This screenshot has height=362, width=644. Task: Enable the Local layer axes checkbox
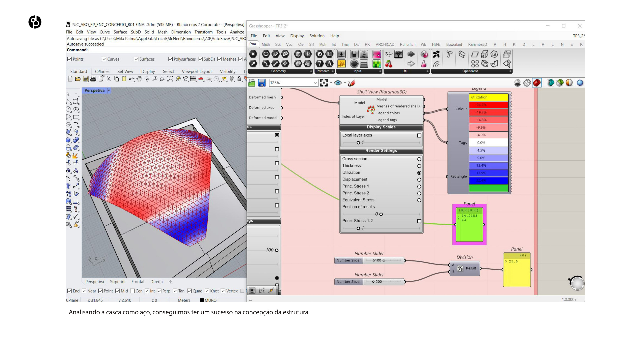(419, 135)
